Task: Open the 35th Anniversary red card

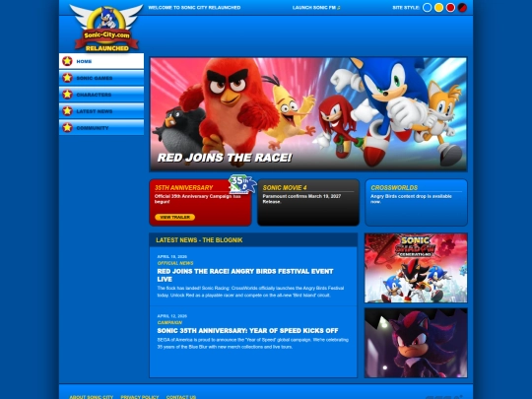Action: (x=200, y=203)
